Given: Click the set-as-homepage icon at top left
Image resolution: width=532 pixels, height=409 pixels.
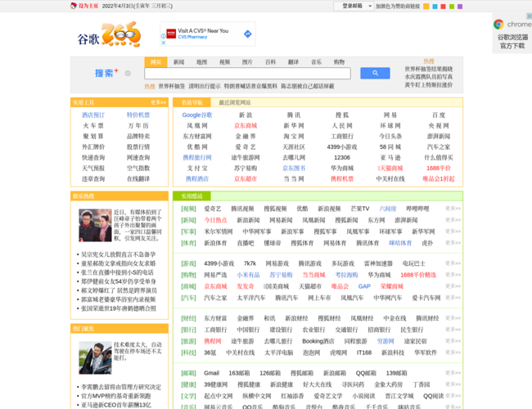Looking at the screenshot, I should point(74,6).
